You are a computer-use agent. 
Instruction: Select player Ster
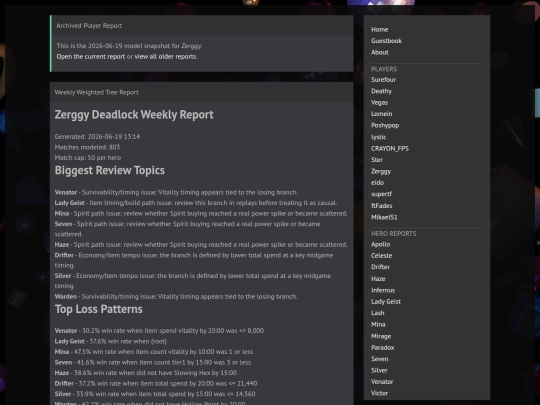[x=377, y=160]
